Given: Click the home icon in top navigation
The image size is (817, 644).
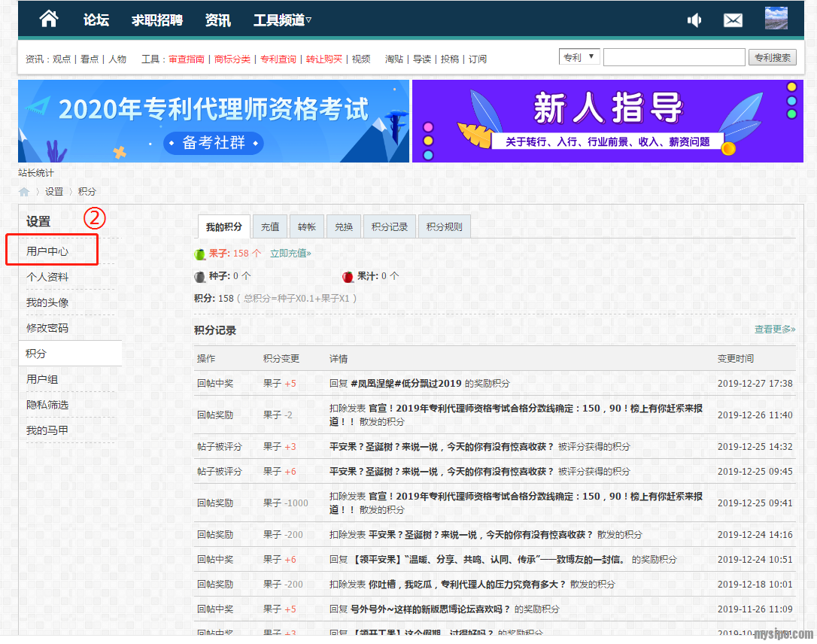Looking at the screenshot, I should click(x=49, y=20).
